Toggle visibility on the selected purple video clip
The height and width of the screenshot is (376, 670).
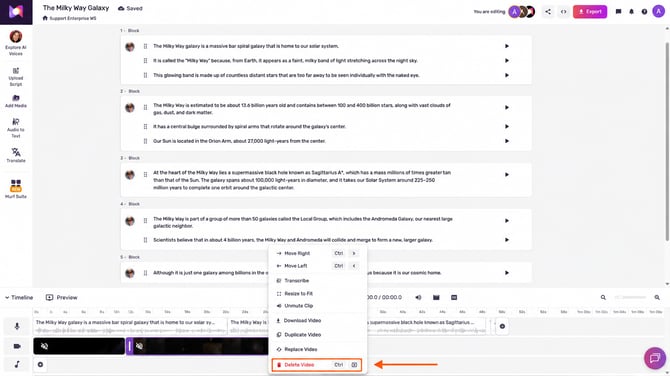pyautogui.click(x=139, y=346)
